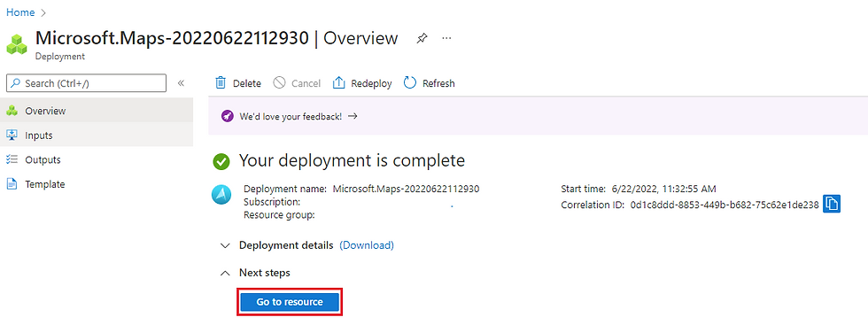Expand the Deployment details section
The image size is (868, 325).
tap(225, 245)
